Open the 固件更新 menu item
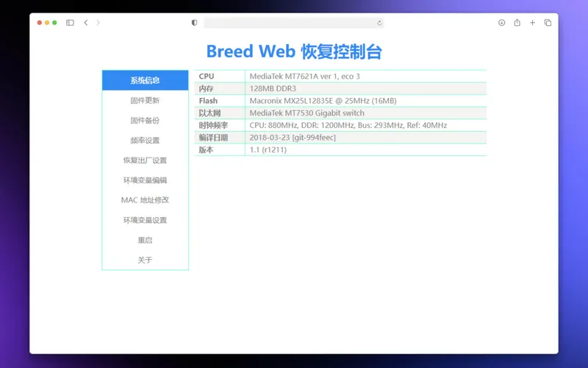Screen dimensions: 588x368 pos(145,100)
